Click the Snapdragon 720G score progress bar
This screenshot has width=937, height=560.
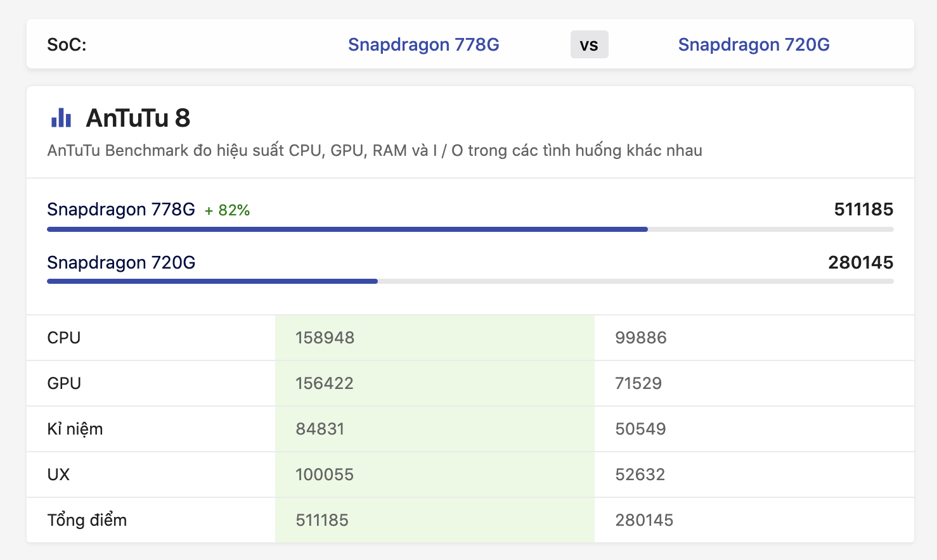click(212, 281)
